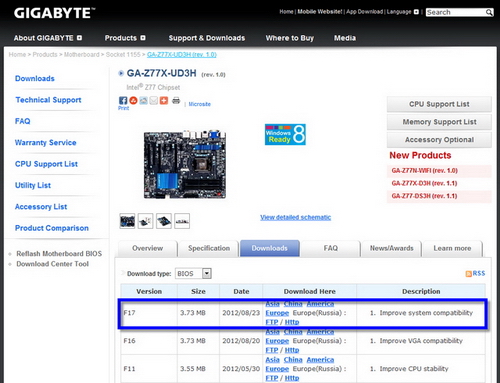Click the CPU Support List button
500x383 pixels.
click(x=439, y=104)
